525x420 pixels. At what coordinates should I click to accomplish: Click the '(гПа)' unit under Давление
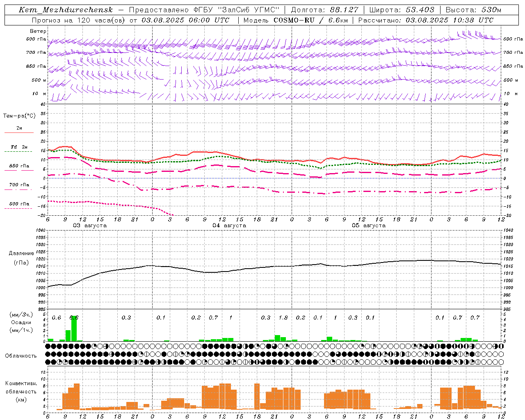click(x=21, y=263)
